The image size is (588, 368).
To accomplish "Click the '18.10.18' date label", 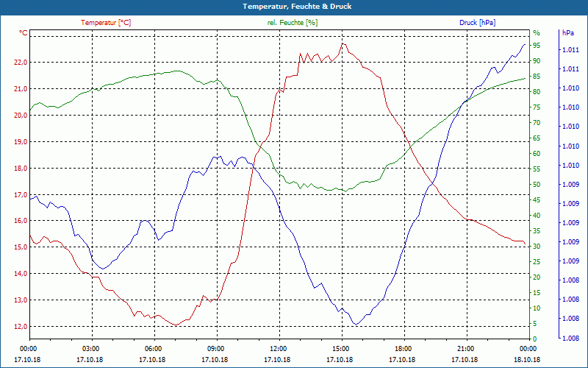I will click(x=527, y=360).
